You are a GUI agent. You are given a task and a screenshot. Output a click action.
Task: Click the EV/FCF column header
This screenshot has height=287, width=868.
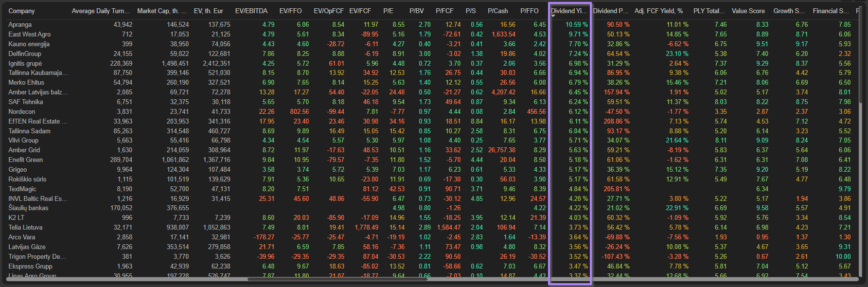[360, 11]
